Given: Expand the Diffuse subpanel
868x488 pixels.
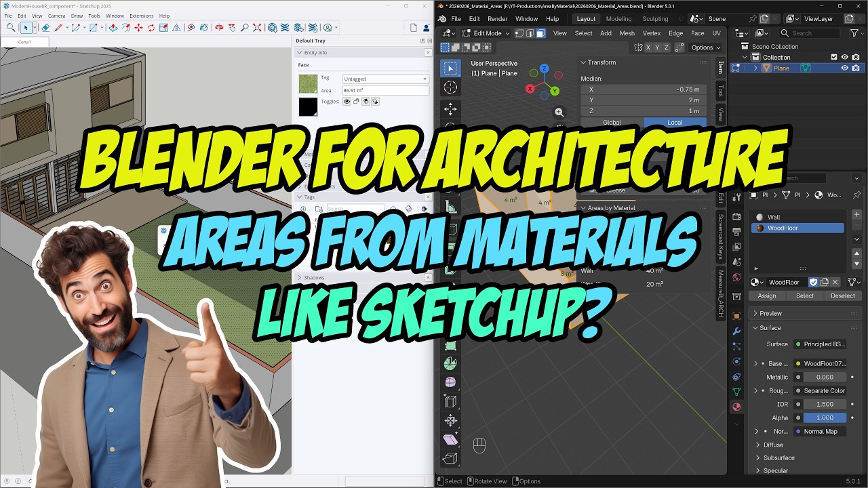Looking at the screenshot, I should [x=758, y=445].
